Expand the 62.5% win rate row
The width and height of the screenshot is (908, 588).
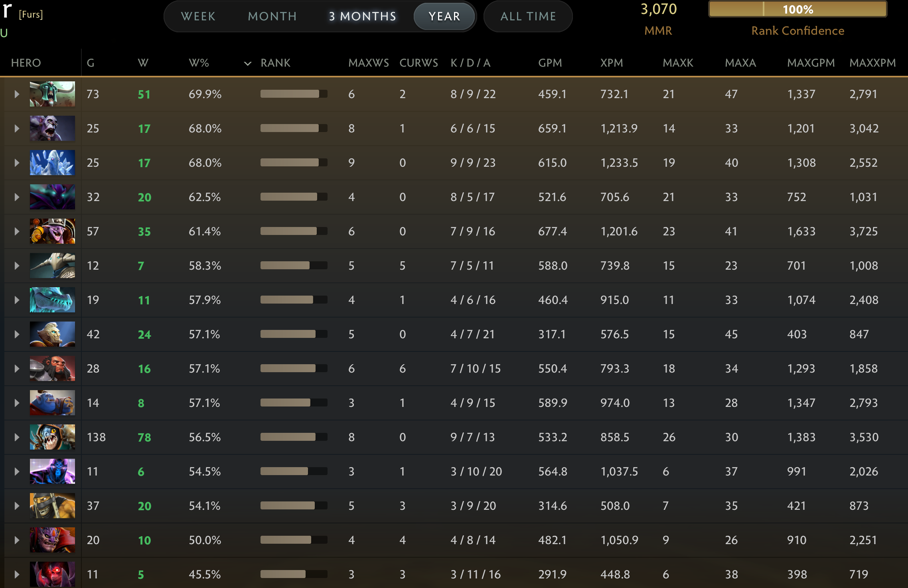(x=17, y=197)
